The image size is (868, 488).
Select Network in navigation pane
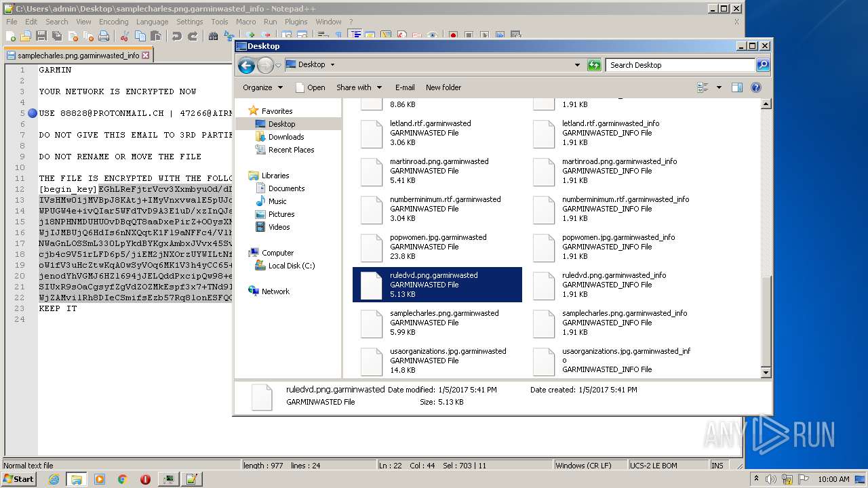point(275,291)
